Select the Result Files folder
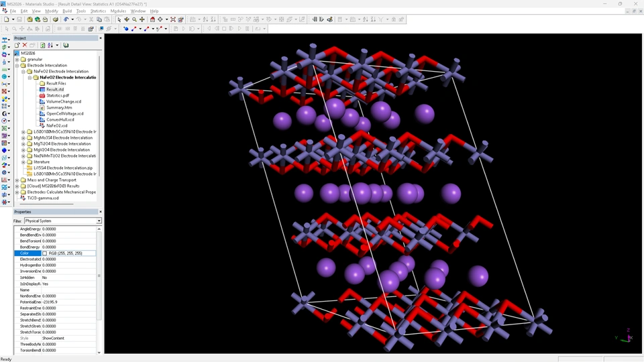 click(56, 83)
